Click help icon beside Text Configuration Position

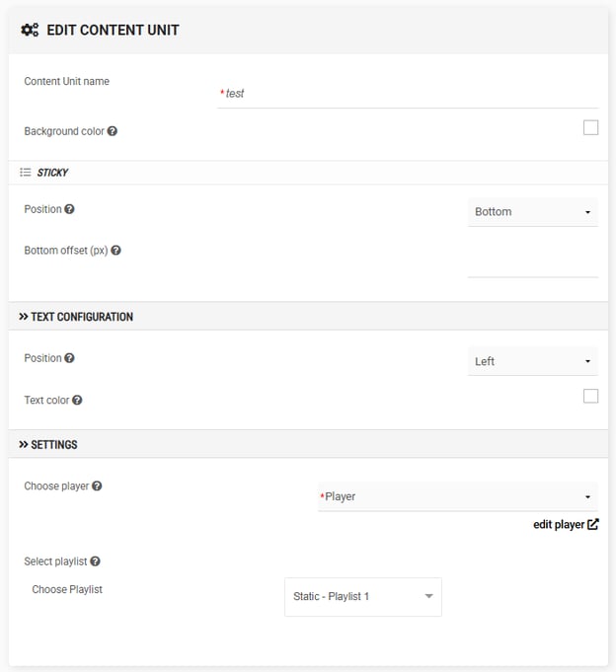(x=69, y=358)
